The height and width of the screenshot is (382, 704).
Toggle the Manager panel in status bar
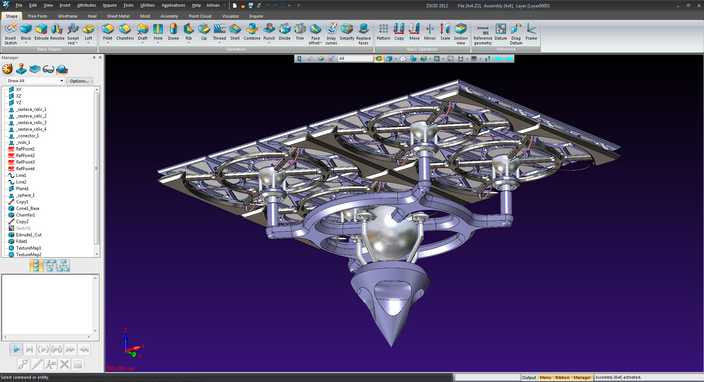point(582,378)
